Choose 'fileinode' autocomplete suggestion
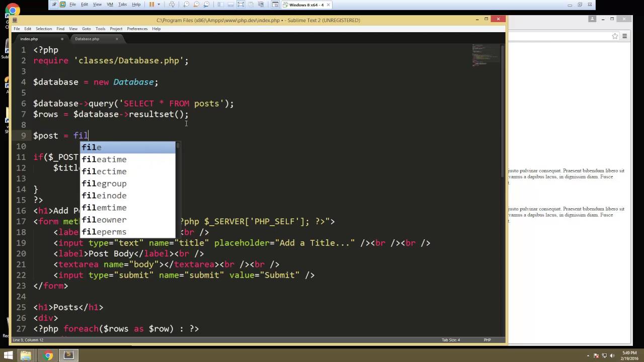 pyautogui.click(x=128, y=196)
